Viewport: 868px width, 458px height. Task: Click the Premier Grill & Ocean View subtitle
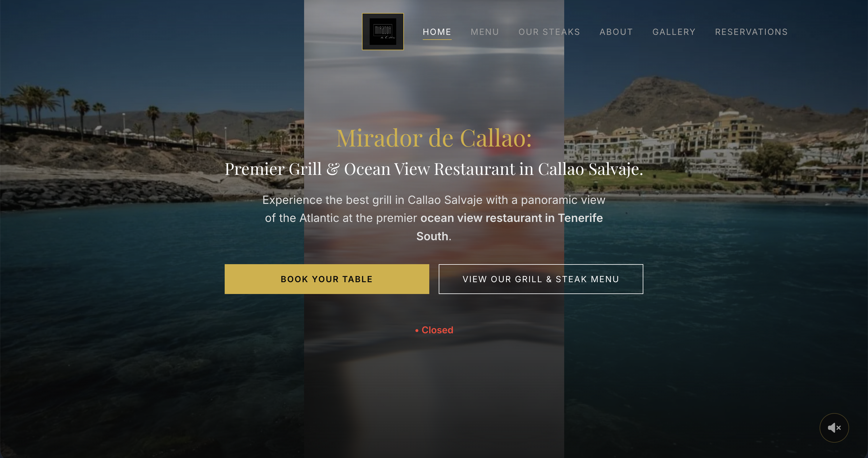pos(434,169)
